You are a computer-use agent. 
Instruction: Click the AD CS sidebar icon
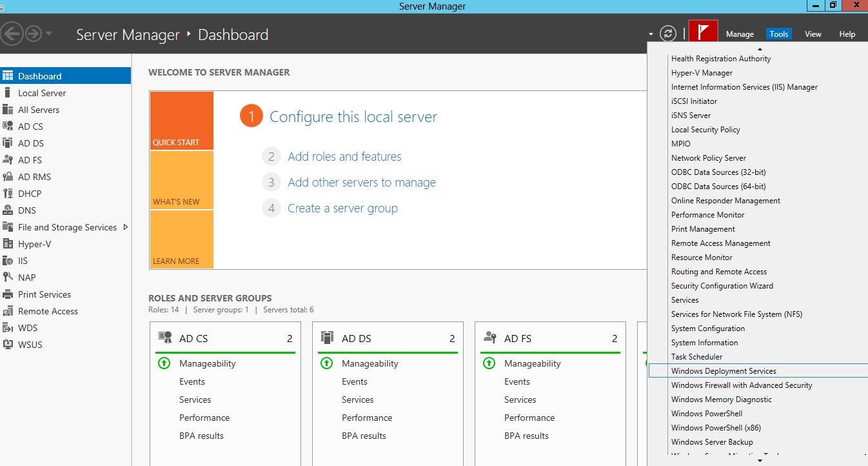pyautogui.click(x=8, y=127)
